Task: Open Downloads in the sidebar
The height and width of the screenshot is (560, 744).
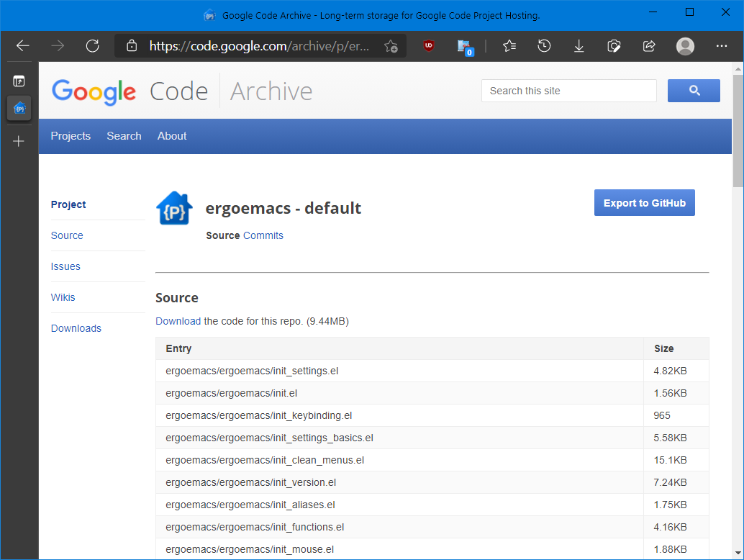Action: (76, 328)
